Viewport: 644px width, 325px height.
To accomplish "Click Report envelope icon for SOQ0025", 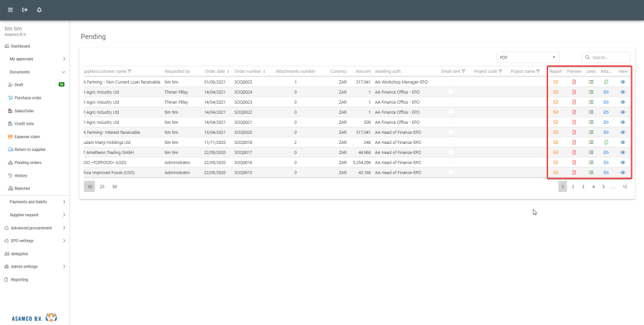I will [x=555, y=82].
